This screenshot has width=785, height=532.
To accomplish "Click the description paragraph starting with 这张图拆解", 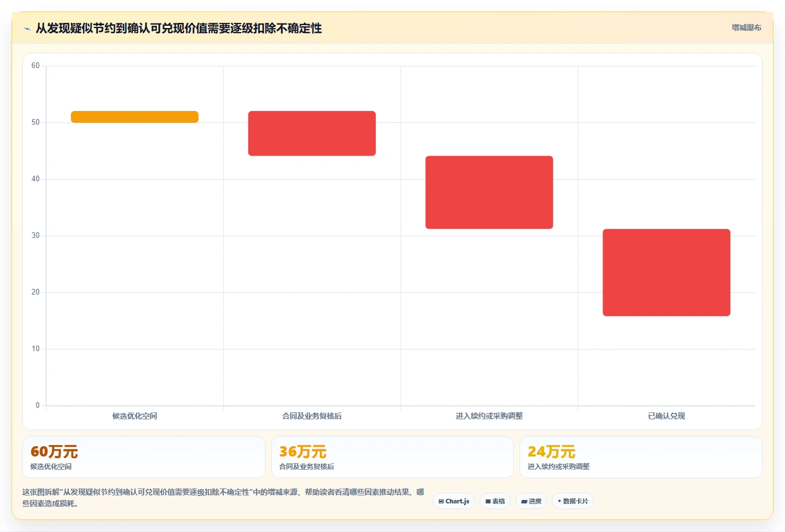I will 223,498.
